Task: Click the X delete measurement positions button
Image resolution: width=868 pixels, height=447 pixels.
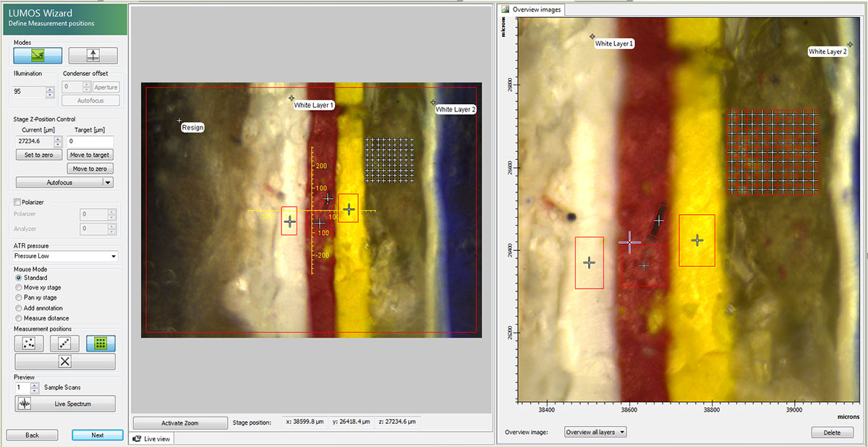Action: [65, 361]
